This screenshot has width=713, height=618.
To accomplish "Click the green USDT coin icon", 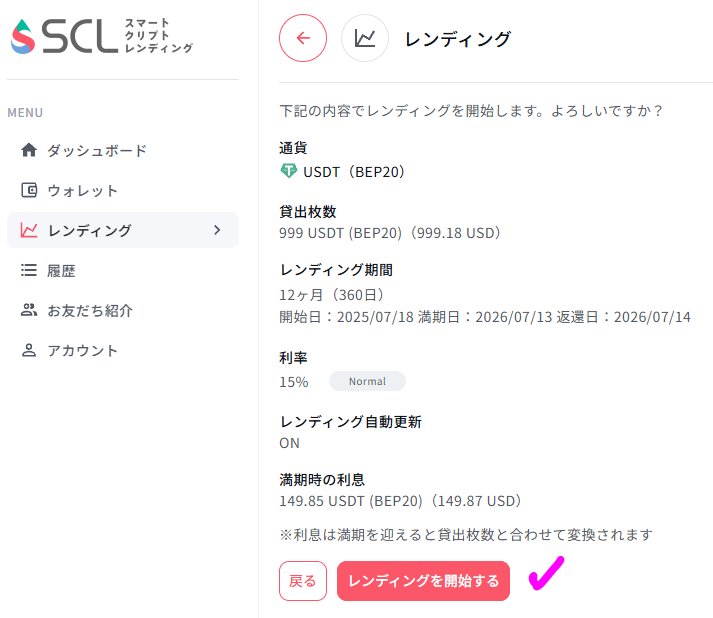I will pos(288,171).
